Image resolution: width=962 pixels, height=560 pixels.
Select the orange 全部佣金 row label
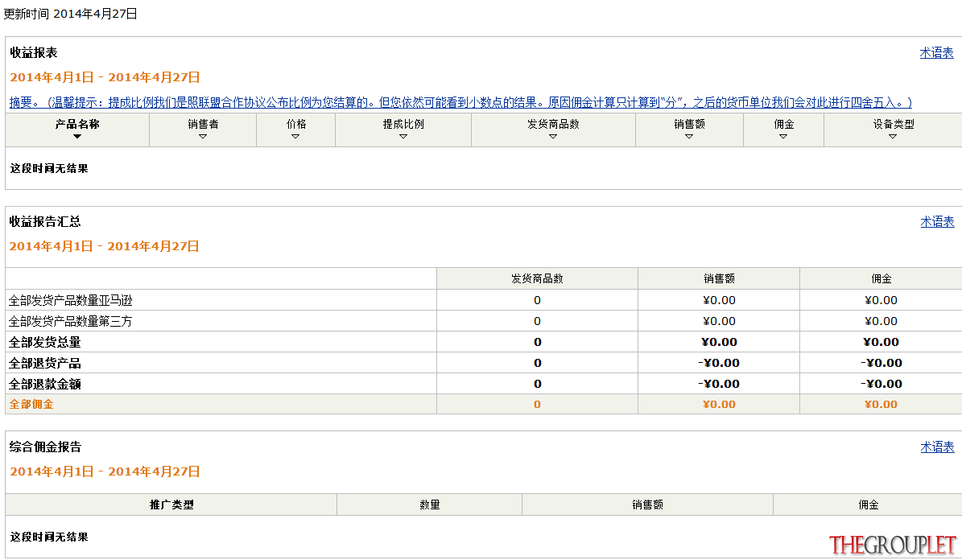31,404
